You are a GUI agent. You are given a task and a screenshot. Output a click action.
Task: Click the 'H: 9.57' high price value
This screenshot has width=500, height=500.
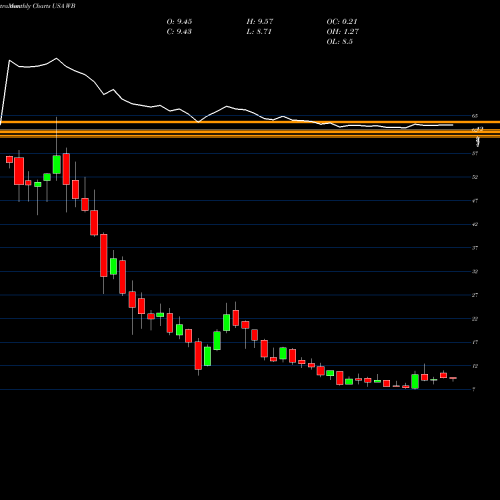[x=260, y=22]
